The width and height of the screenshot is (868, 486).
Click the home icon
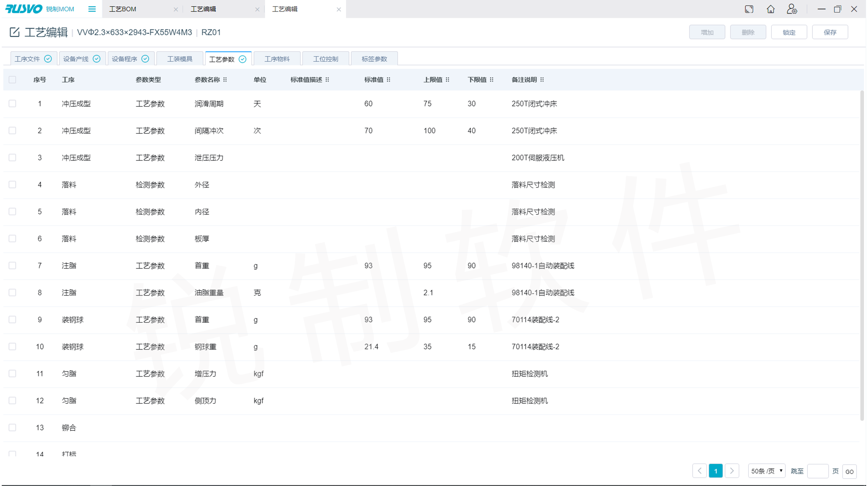point(770,9)
